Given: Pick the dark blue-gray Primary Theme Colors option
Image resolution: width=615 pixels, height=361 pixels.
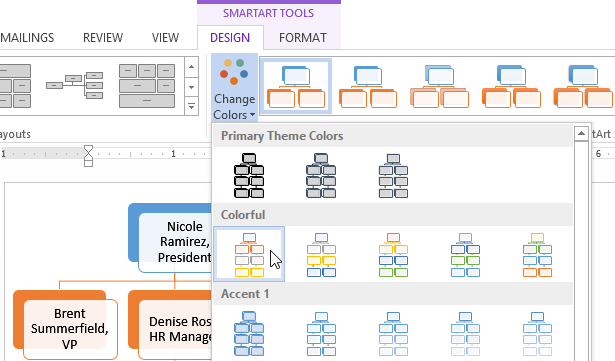Looking at the screenshot, I should (321, 175).
